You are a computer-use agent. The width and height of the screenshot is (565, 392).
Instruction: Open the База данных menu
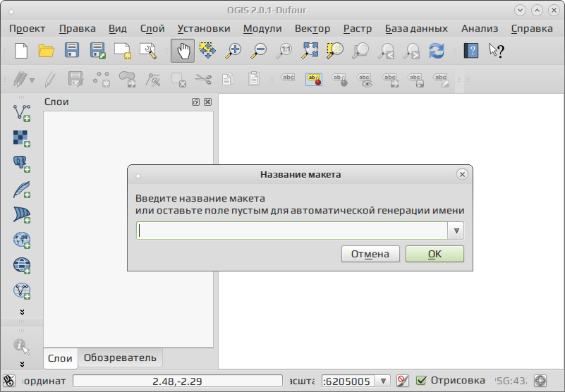(416, 28)
